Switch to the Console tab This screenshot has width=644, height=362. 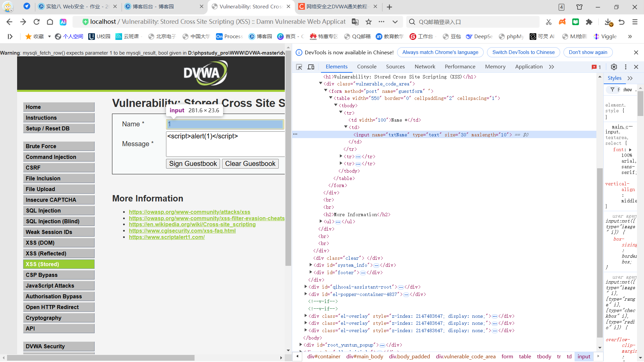click(367, 67)
